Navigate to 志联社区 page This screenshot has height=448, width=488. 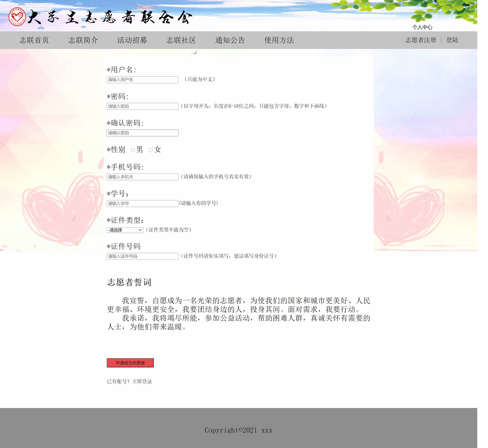pos(181,40)
